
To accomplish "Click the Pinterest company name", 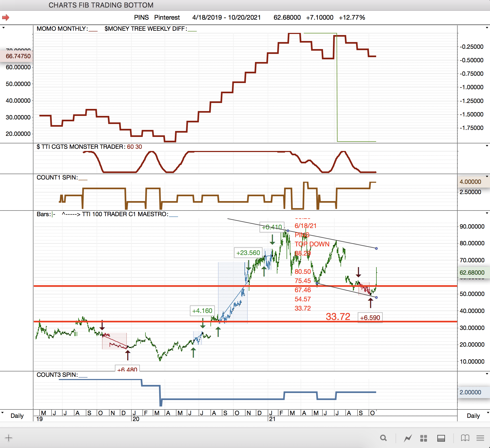I will click(167, 18).
